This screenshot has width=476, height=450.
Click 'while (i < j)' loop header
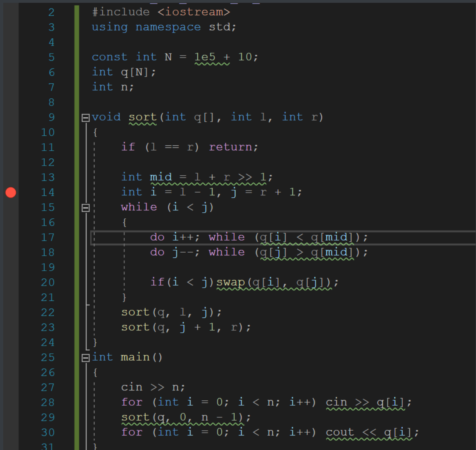tap(167, 207)
